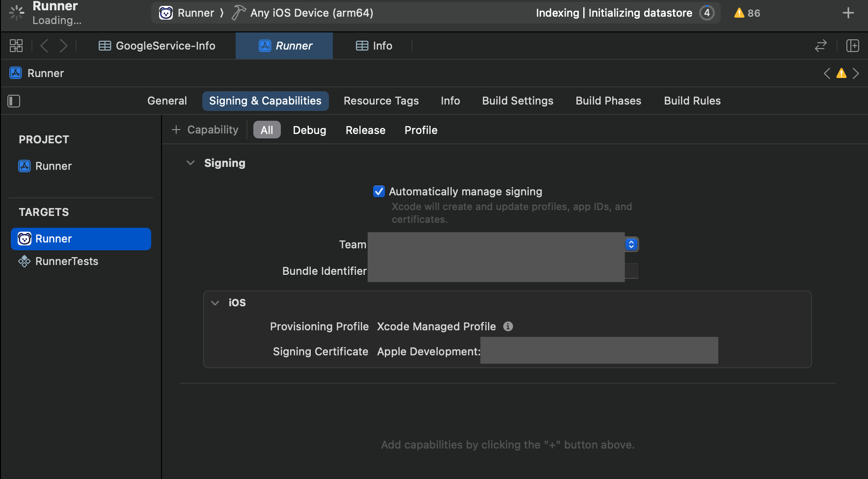
Task: Go forward with the right navigation arrow
Action: click(x=63, y=46)
